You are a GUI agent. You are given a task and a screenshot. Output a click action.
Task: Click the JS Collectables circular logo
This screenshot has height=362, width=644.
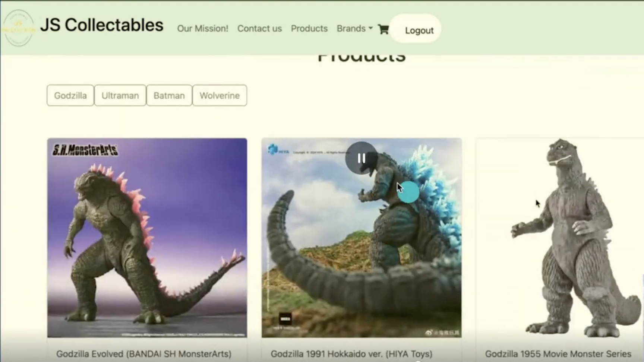pyautogui.click(x=18, y=28)
